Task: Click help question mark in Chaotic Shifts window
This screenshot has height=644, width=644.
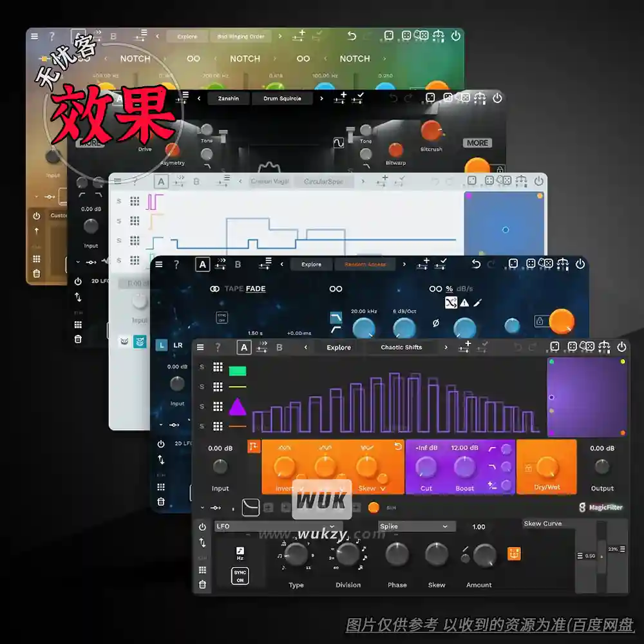Action: click(x=218, y=348)
